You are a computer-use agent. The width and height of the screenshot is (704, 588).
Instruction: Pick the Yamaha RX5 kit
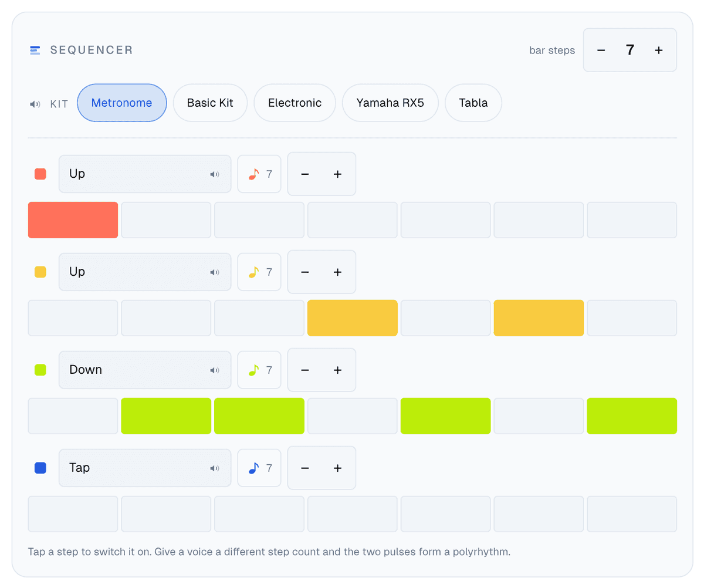pos(390,103)
